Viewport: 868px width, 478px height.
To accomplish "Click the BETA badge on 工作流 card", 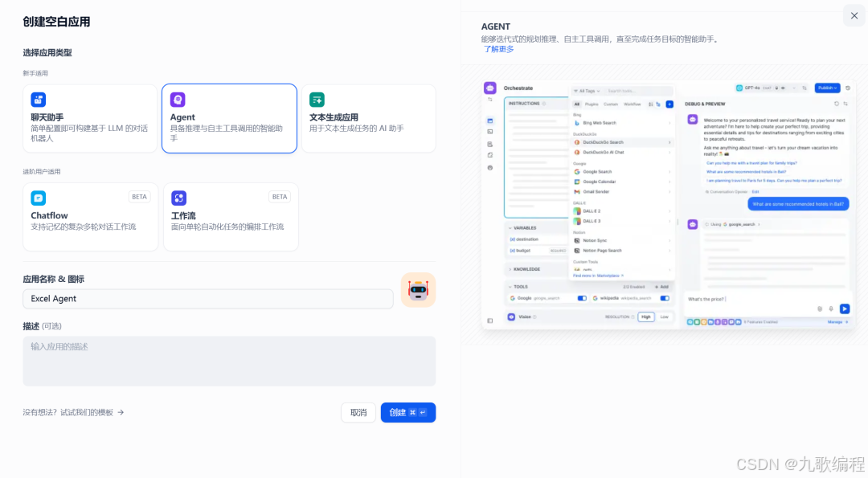I will coord(280,197).
